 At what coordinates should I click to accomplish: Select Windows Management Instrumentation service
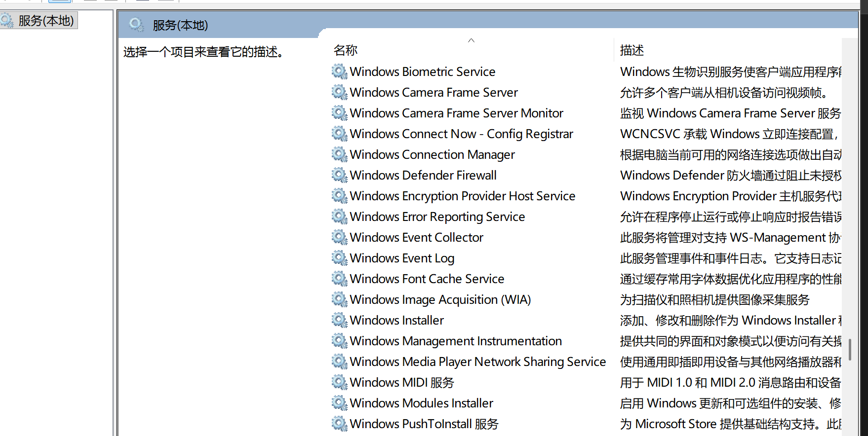(x=456, y=341)
